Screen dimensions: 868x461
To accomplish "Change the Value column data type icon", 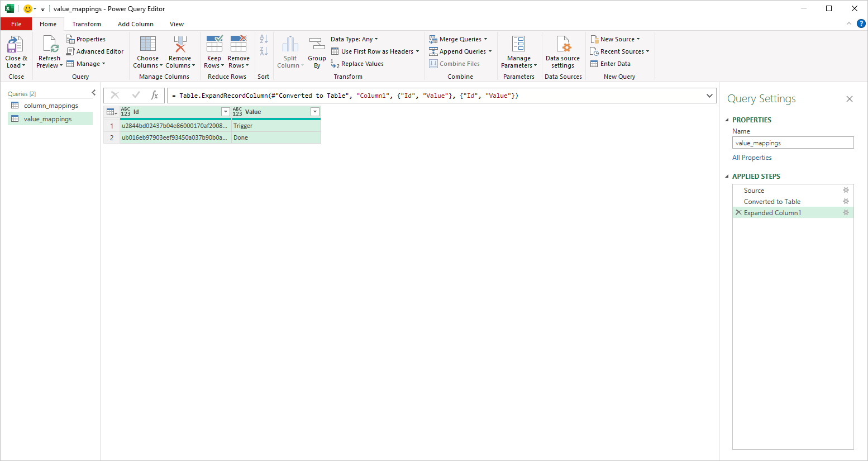I will [x=237, y=112].
